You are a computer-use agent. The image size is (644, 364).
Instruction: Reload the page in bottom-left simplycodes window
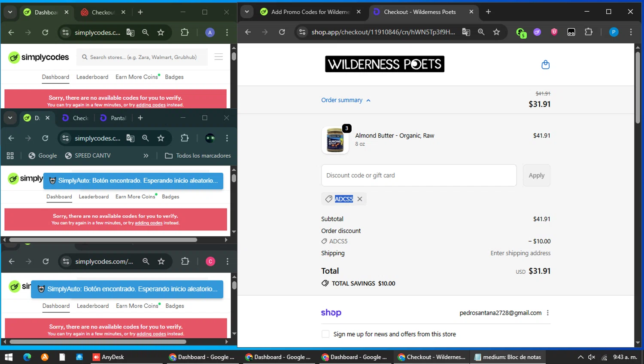coord(46,261)
